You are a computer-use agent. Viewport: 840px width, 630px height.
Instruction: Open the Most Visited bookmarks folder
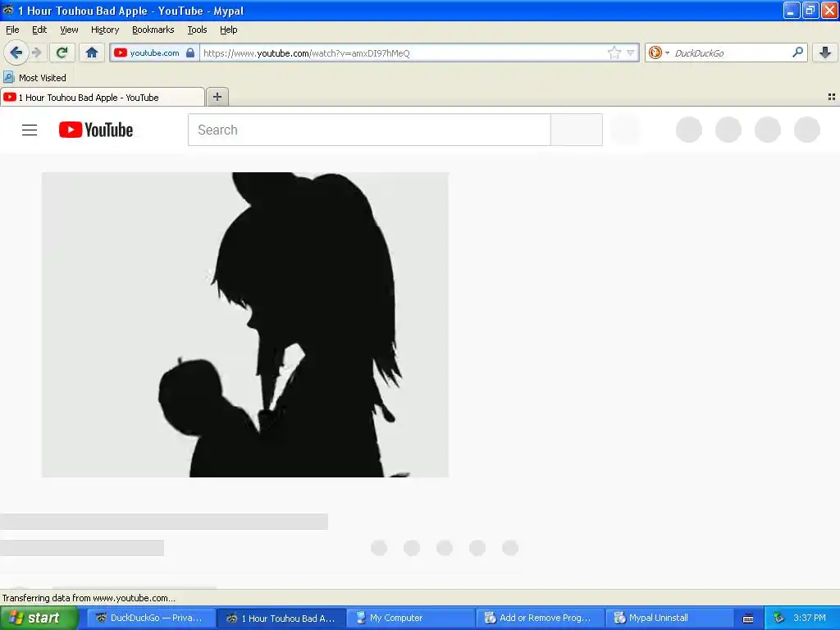click(x=34, y=78)
